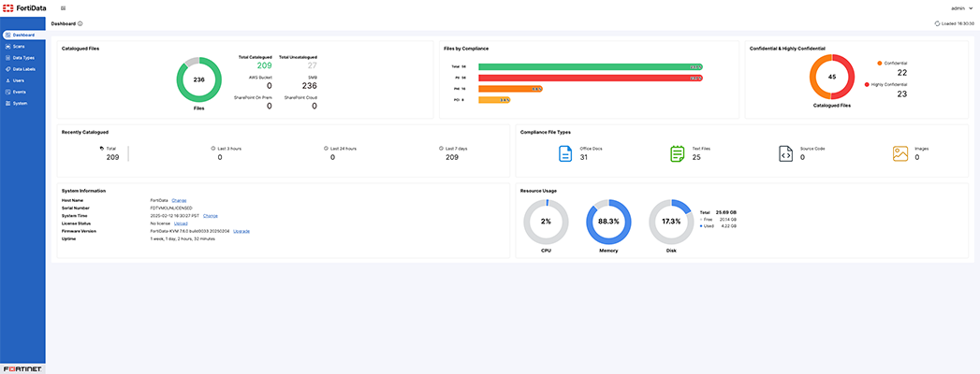Click the Used disk legend entry
Screen dimensions: 980x374
(x=718, y=226)
